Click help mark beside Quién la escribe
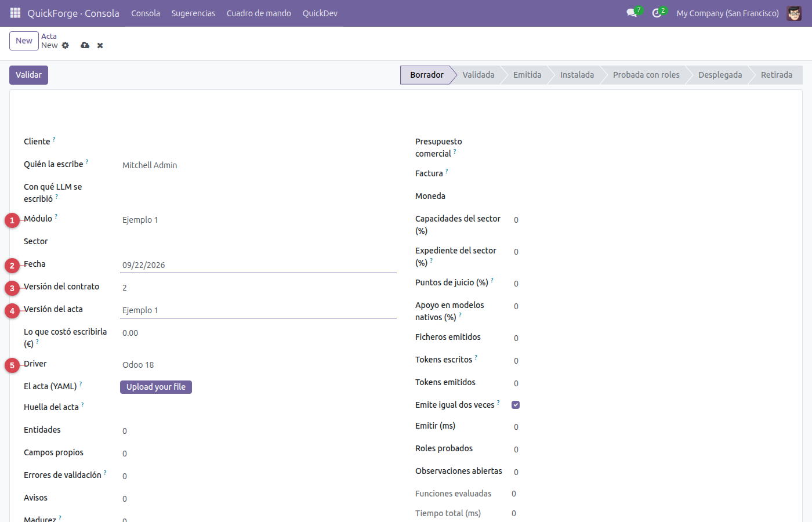812x522 pixels. tap(87, 162)
